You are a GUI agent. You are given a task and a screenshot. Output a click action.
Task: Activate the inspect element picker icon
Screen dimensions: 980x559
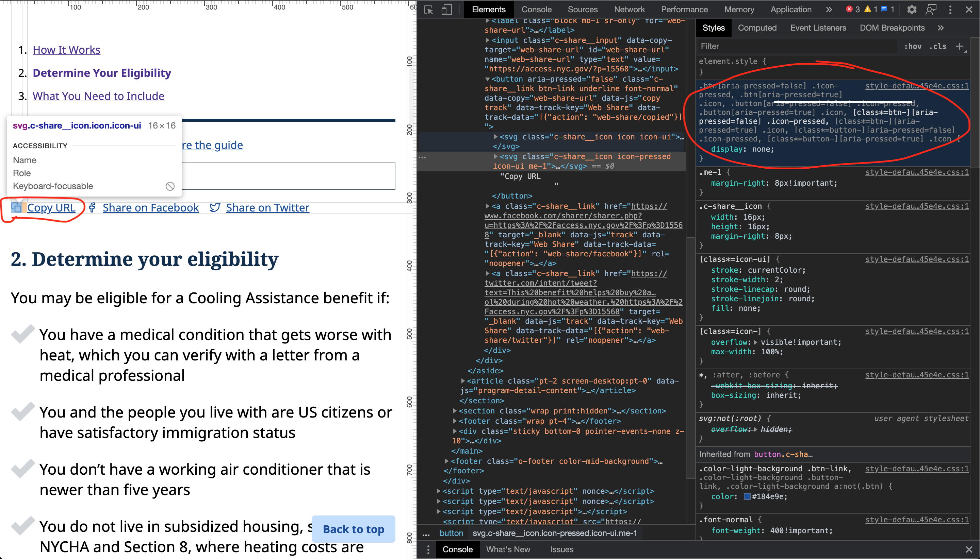[x=428, y=10]
